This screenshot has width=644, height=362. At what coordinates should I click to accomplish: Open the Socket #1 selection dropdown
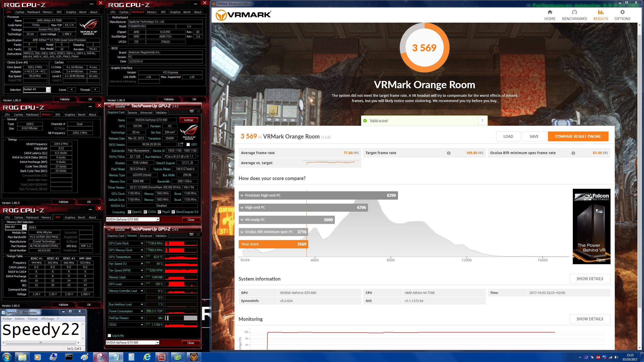point(48,89)
